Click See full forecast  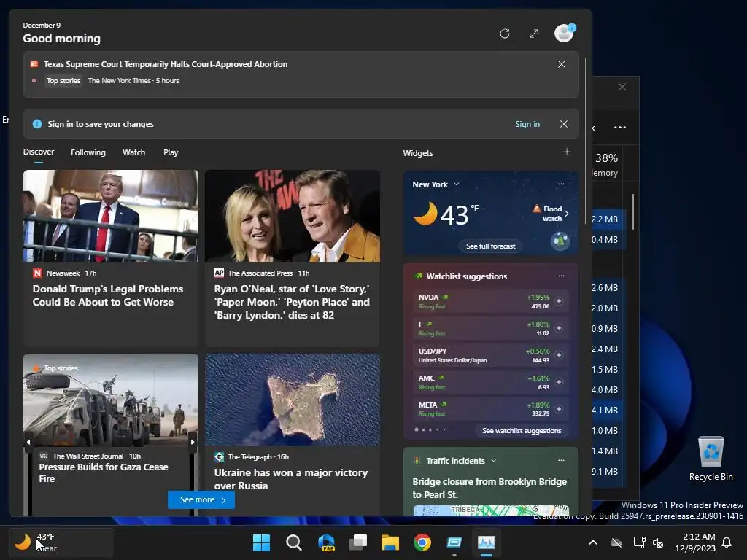[491, 246]
